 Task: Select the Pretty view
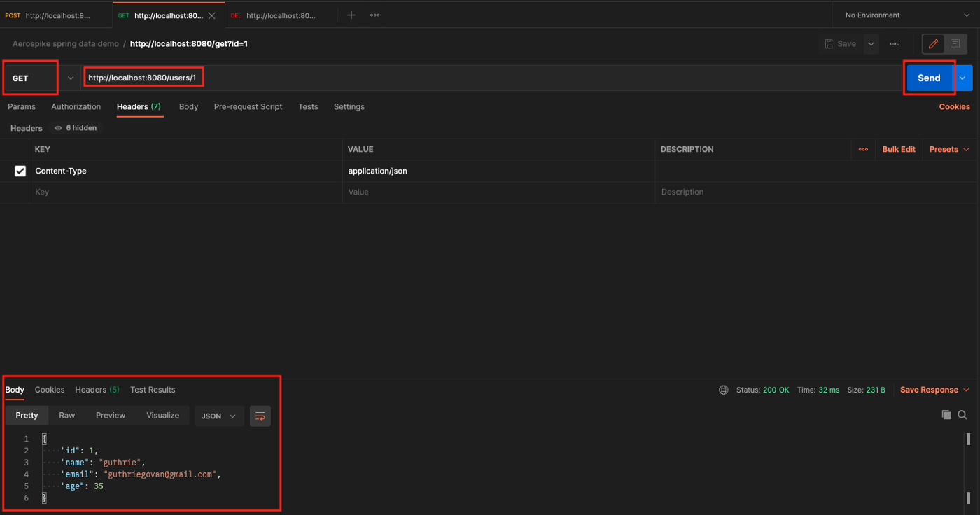click(27, 415)
